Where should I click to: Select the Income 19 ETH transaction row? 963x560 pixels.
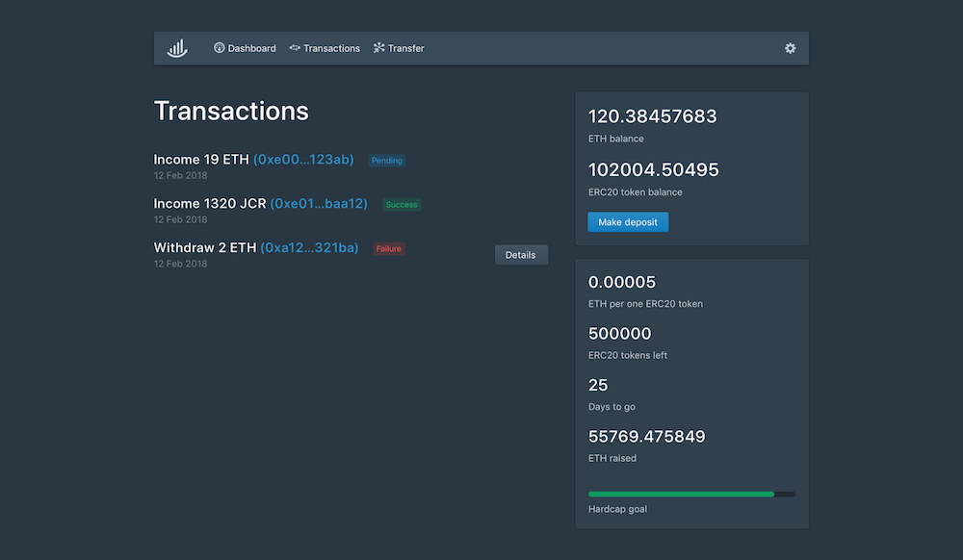pos(351,166)
